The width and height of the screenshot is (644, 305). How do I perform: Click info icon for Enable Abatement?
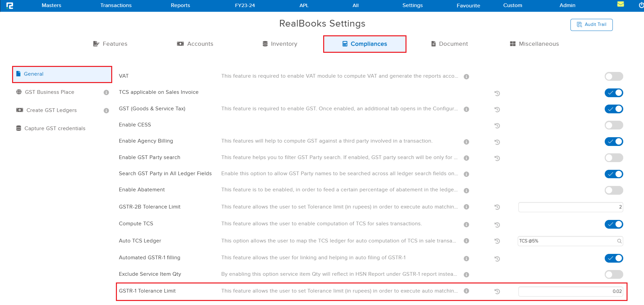pos(466,191)
